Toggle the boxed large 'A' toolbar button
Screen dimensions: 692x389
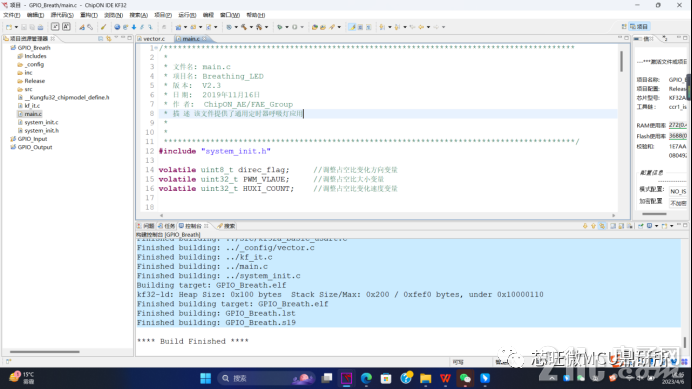(66, 26)
